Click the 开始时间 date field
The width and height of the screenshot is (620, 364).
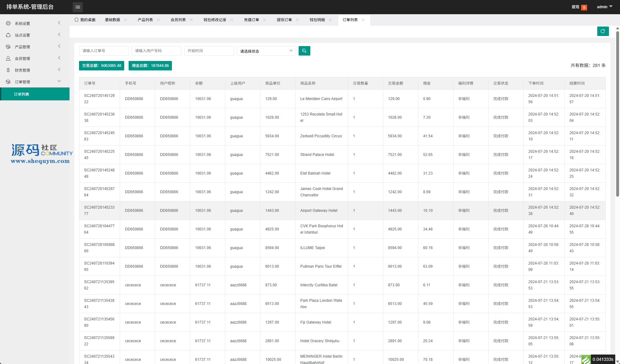click(209, 51)
